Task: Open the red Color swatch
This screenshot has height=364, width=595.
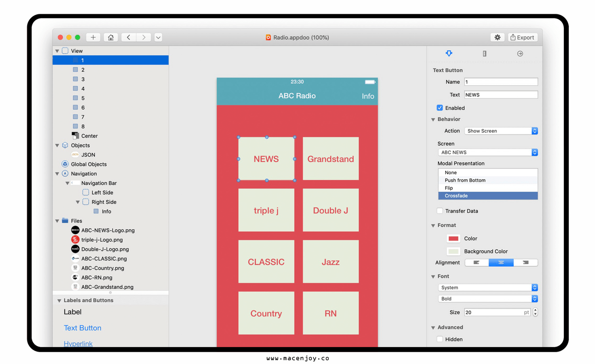Action: (453, 238)
